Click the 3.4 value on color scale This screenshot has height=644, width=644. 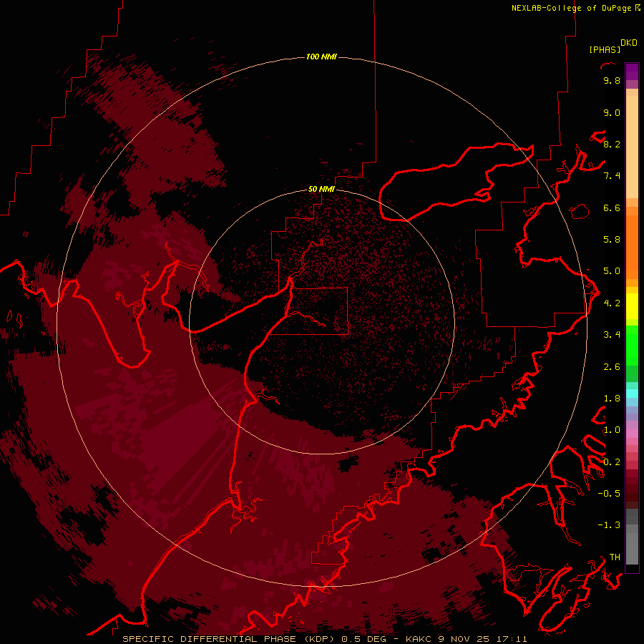point(612,335)
